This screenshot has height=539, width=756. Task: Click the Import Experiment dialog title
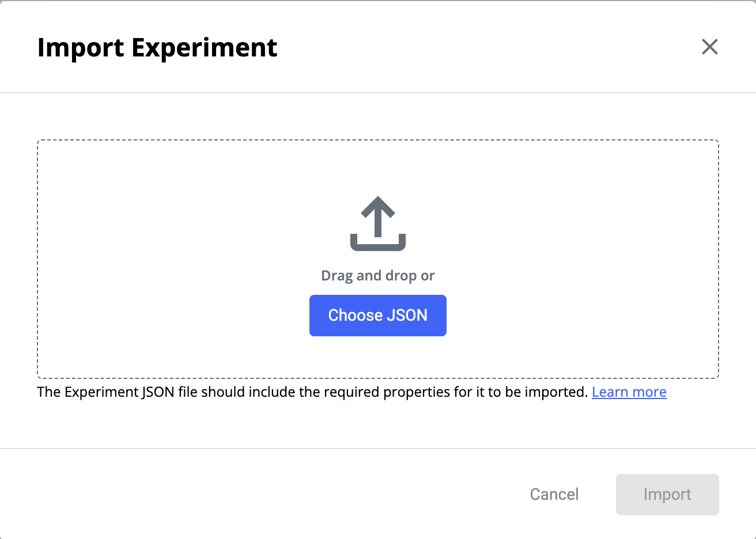point(157,47)
